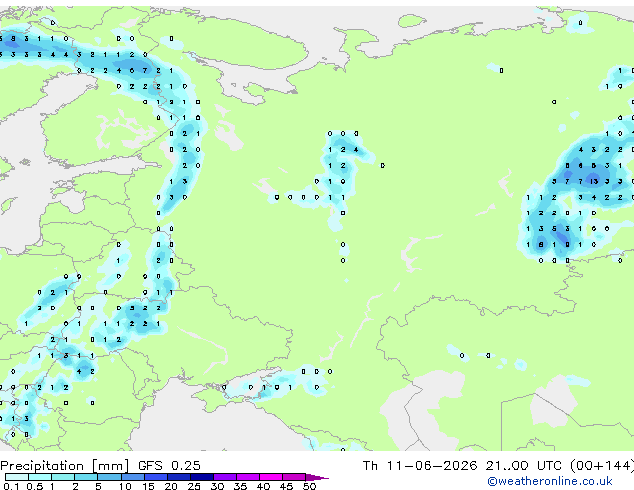
Task: Select the 30–35 mm purple legend cell
Action: [x=225, y=477]
